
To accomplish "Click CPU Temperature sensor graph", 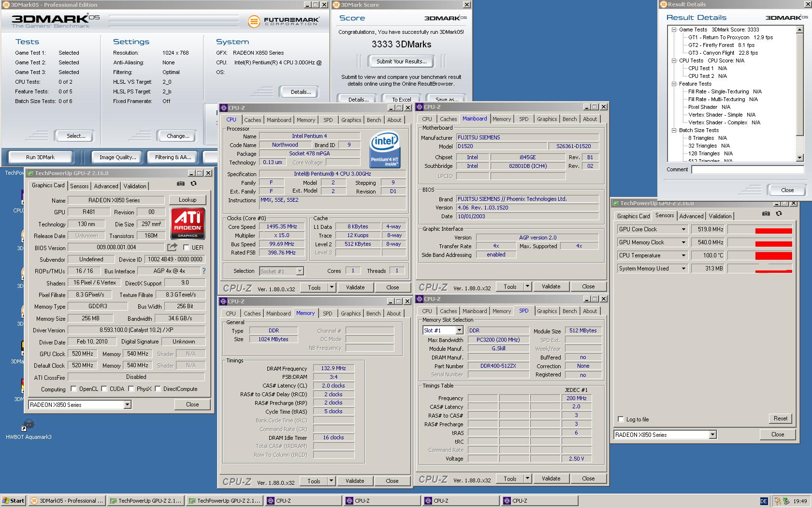I will pos(760,255).
